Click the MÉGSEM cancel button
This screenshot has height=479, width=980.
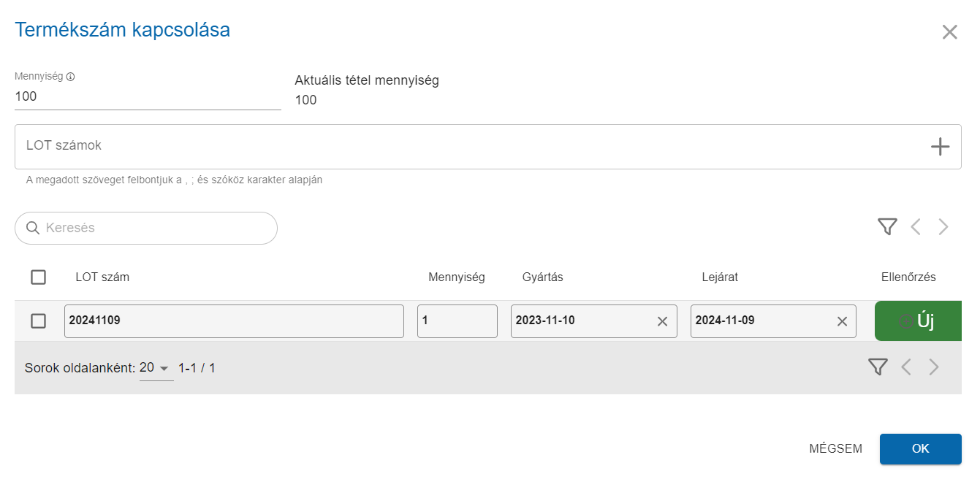coord(835,449)
